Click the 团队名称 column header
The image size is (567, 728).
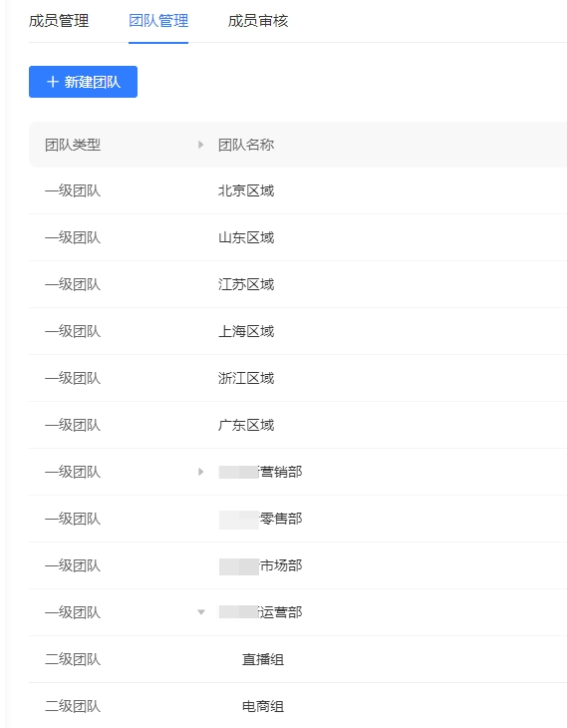(246, 145)
